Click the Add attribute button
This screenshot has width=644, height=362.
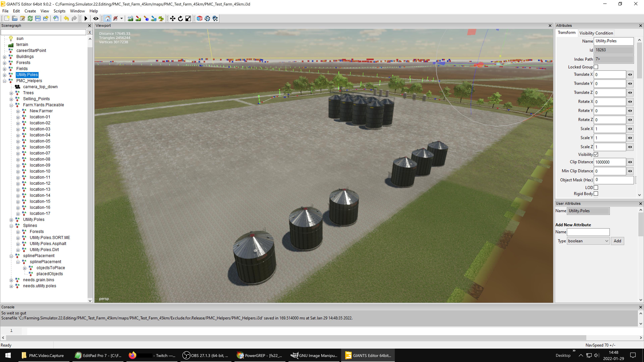[x=617, y=241]
